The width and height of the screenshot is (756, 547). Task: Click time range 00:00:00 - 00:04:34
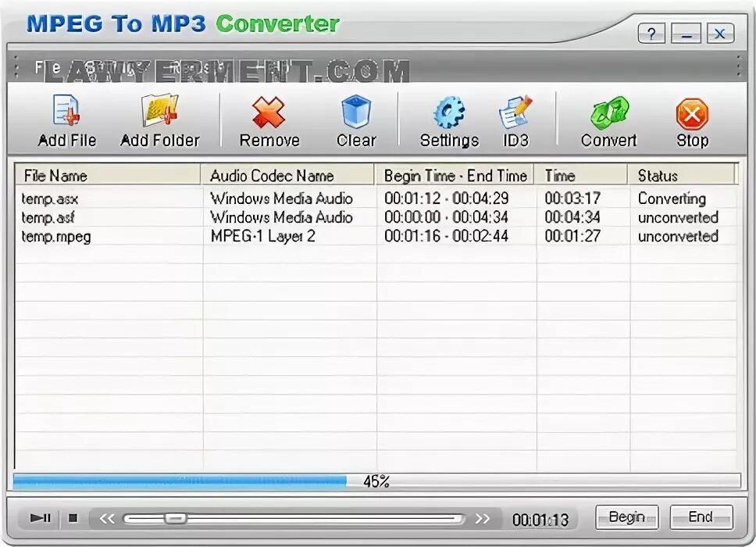447,217
